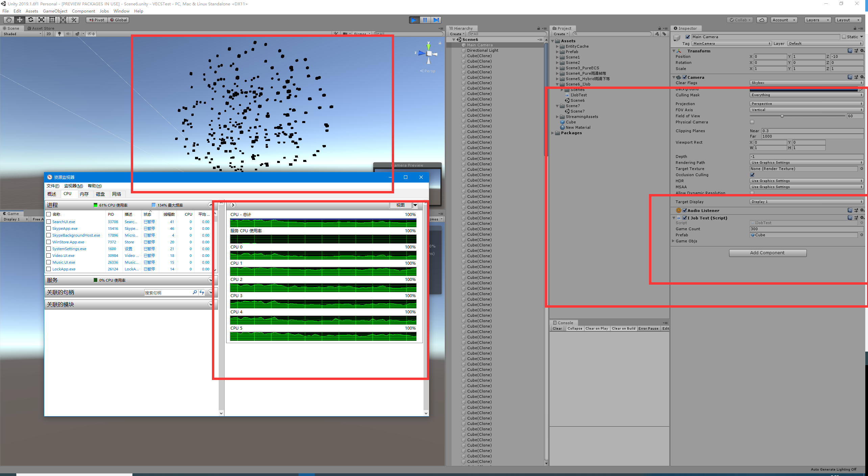The image size is (868, 476).
Task: Select the Rotate tool
Action: (30, 20)
